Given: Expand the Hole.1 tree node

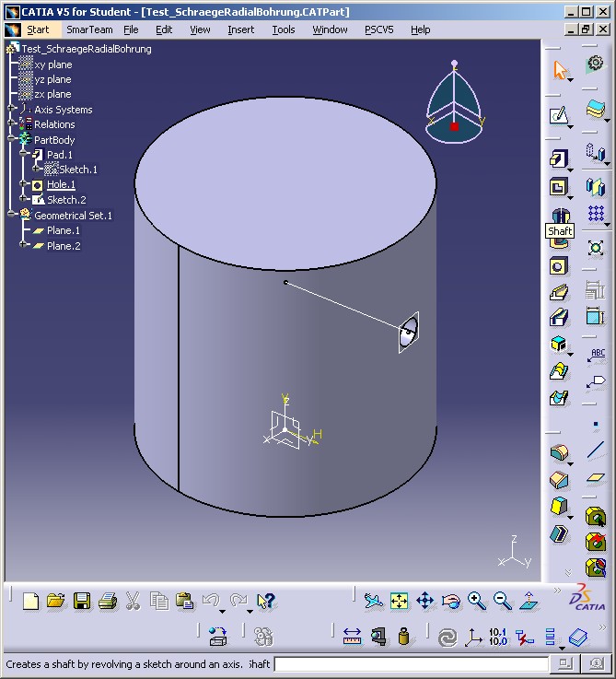Looking at the screenshot, I should coord(23,183).
